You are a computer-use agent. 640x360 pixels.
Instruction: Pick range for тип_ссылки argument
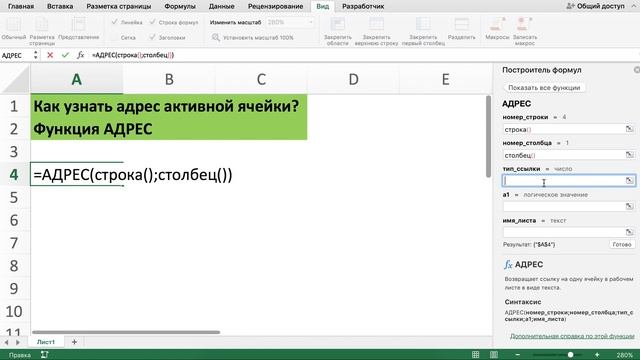click(629, 180)
